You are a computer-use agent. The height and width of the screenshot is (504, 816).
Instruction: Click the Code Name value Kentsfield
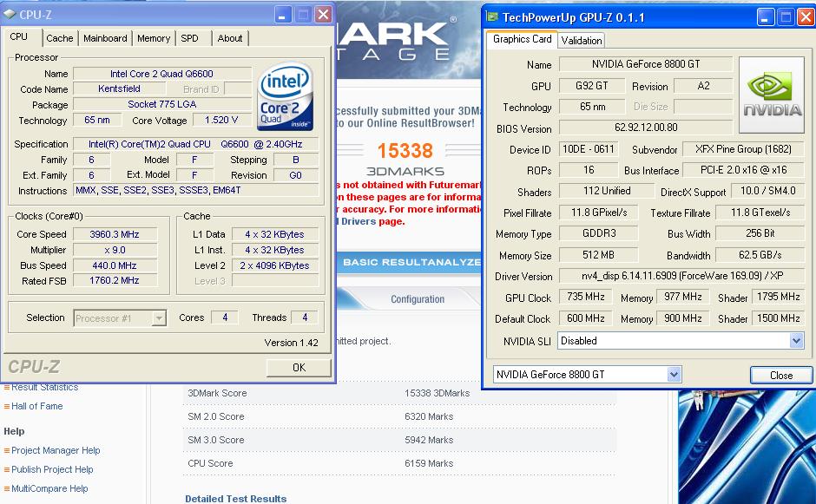[x=119, y=89]
